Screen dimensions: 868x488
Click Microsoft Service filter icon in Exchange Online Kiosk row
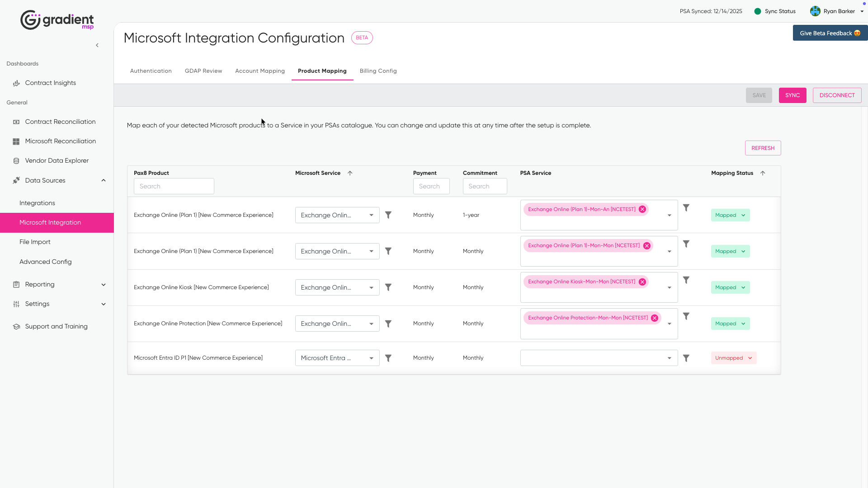click(388, 287)
